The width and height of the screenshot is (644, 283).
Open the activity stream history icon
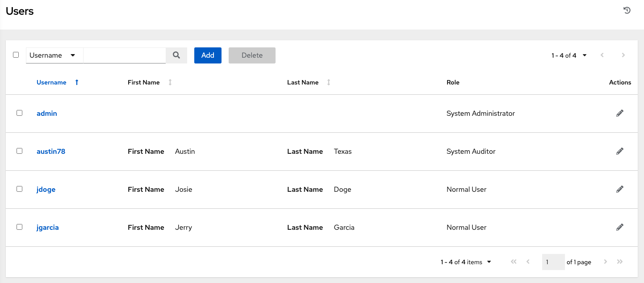point(627,10)
